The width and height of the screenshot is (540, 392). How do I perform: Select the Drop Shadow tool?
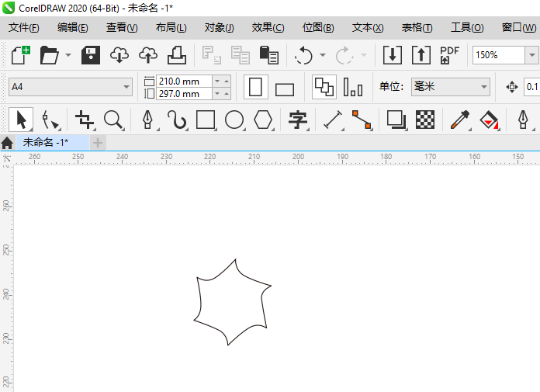tap(396, 120)
